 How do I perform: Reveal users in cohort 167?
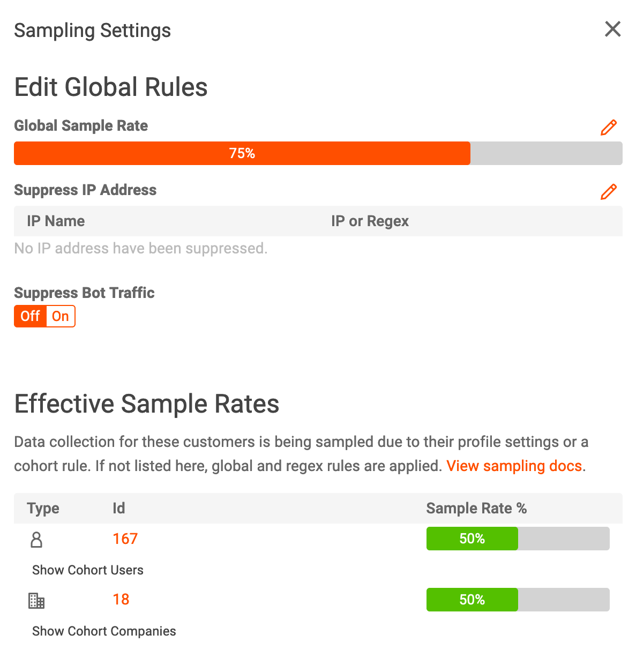pyautogui.click(x=87, y=570)
